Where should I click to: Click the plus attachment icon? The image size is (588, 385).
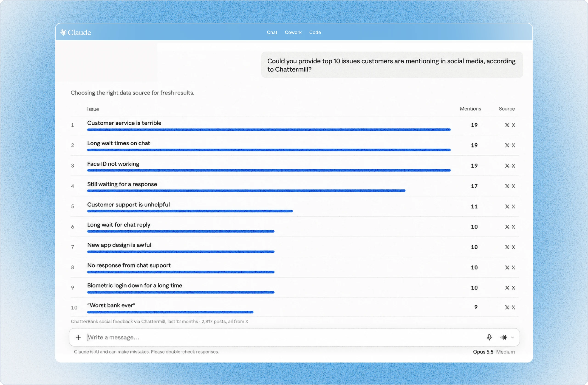pos(78,337)
